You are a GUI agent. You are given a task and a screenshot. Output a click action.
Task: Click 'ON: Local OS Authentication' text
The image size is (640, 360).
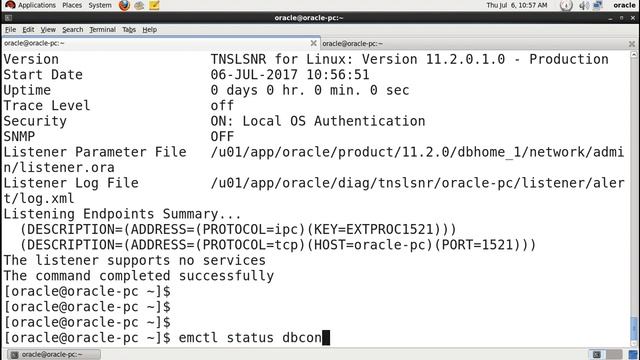318,121
